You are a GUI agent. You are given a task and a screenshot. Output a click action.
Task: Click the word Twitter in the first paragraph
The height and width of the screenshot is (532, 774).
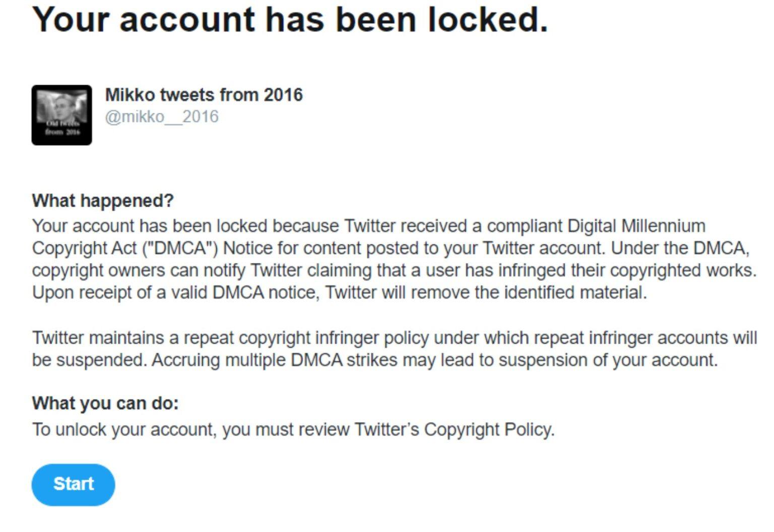(370, 226)
